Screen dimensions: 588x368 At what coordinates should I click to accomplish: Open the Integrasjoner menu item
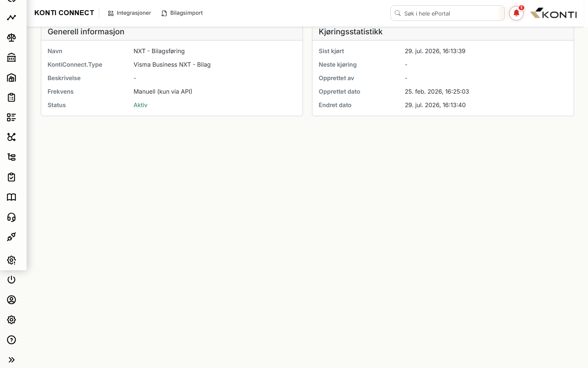coord(129,13)
